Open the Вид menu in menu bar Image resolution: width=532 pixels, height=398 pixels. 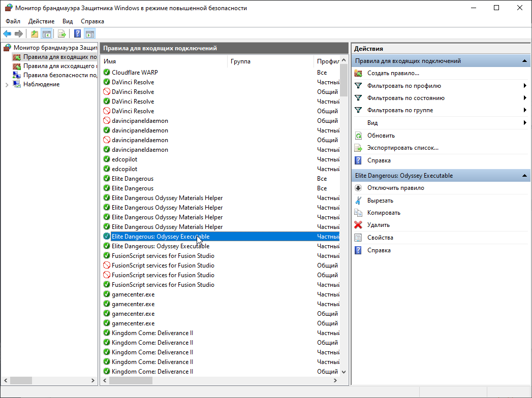pyautogui.click(x=68, y=21)
